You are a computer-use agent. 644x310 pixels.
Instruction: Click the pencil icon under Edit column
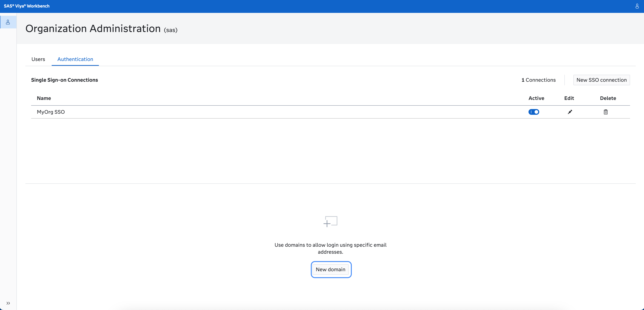coord(570,112)
